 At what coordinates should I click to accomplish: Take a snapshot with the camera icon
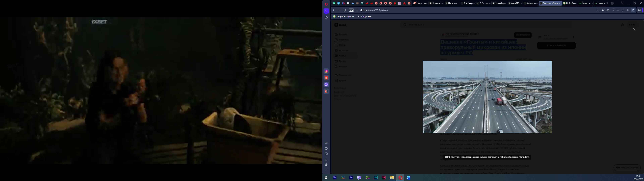coord(608,10)
